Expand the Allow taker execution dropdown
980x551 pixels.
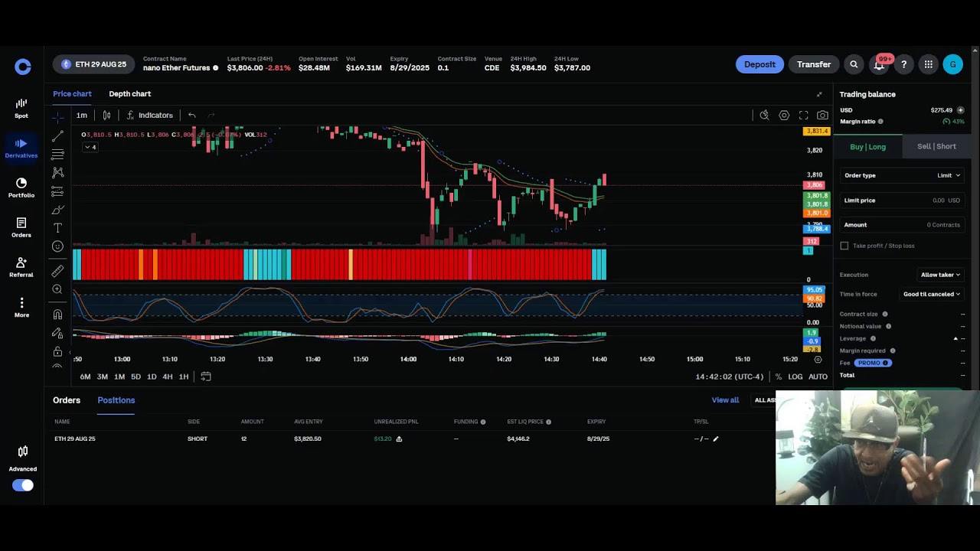940,275
